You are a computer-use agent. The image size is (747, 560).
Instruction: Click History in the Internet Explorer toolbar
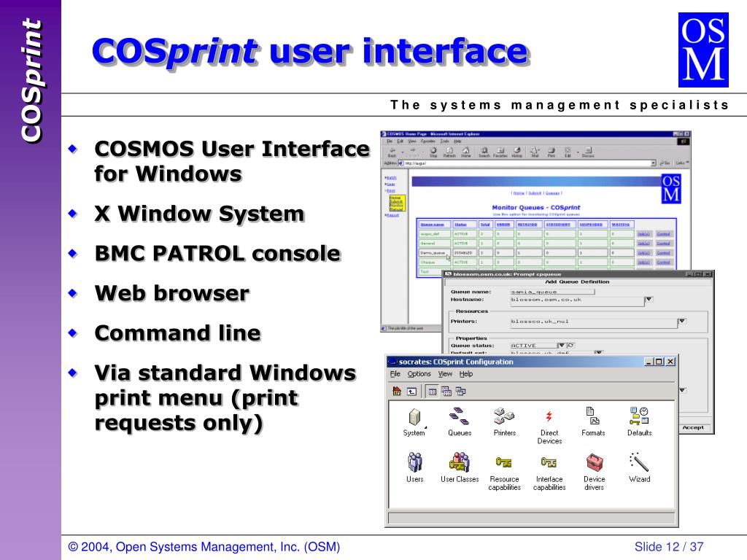click(x=517, y=152)
